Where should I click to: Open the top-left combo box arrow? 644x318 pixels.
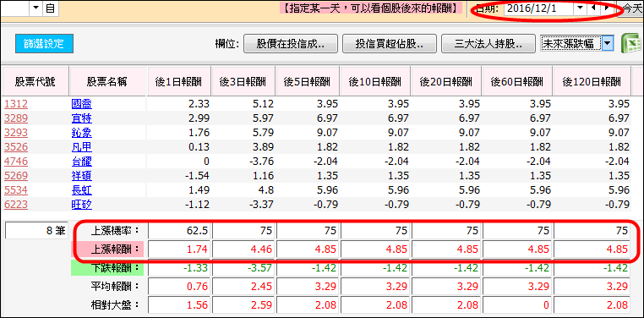36,8
